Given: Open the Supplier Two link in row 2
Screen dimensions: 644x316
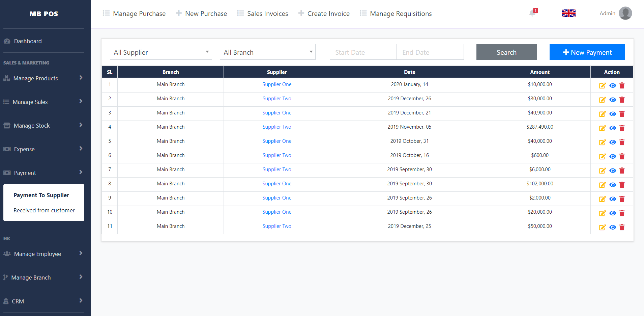Looking at the screenshot, I should point(276,98).
